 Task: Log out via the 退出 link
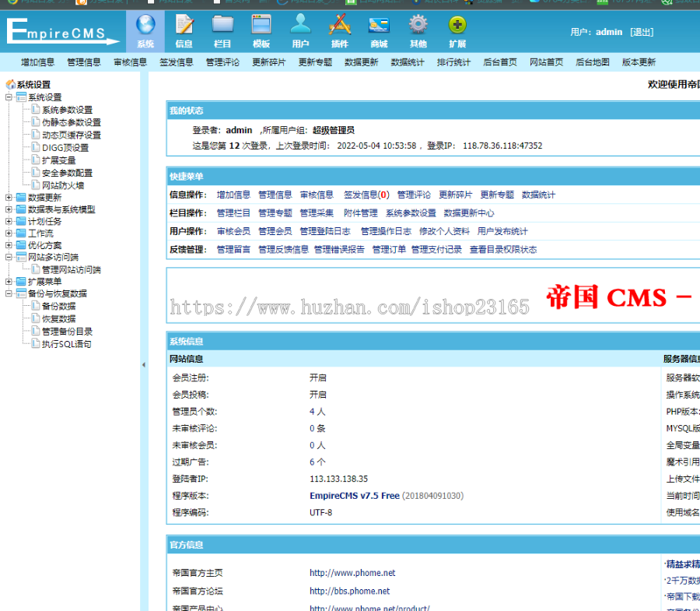click(x=642, y=32)
